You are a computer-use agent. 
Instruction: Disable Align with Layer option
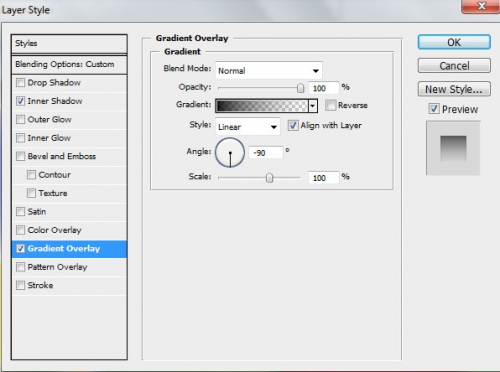point(293,126)
